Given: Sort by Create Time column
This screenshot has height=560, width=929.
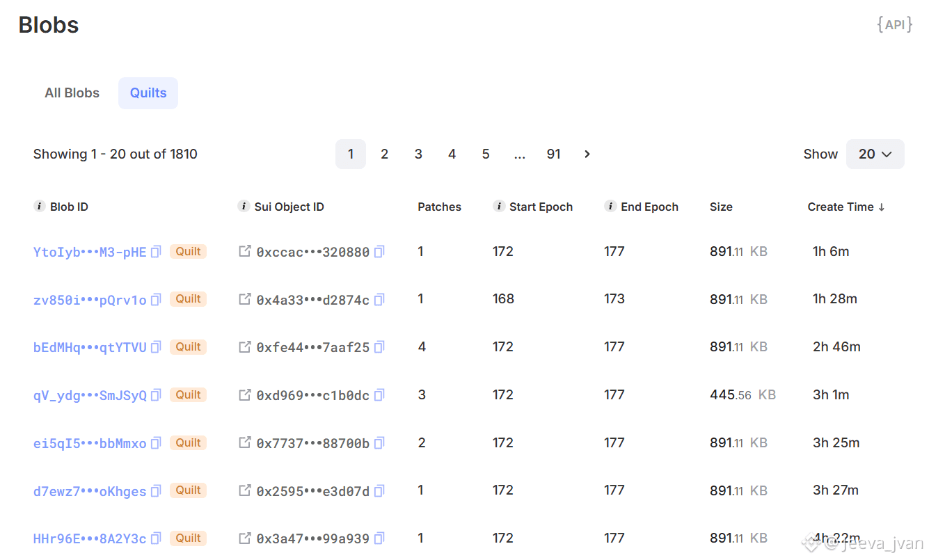Looking at the screenshot, I should click(845, 207).
